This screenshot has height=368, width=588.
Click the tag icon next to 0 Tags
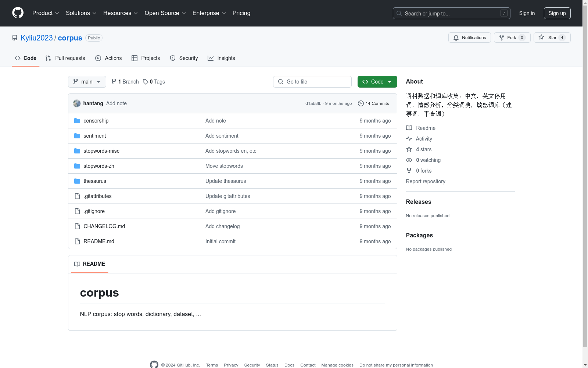(x=146, y=82)
